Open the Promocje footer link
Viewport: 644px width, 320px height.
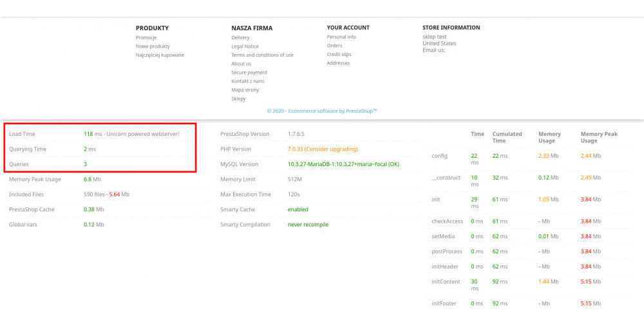146,37
